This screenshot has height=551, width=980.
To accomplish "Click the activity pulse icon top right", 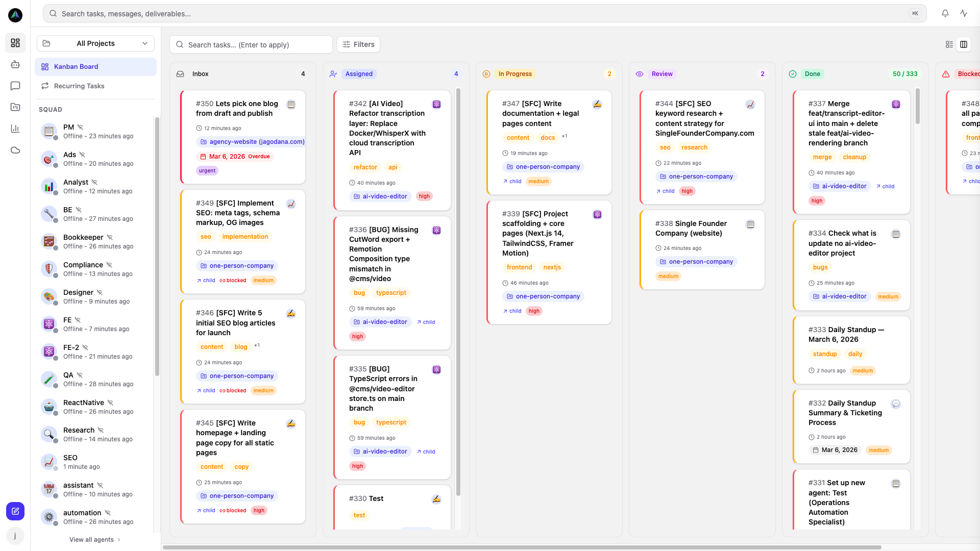I will (964, 13).
